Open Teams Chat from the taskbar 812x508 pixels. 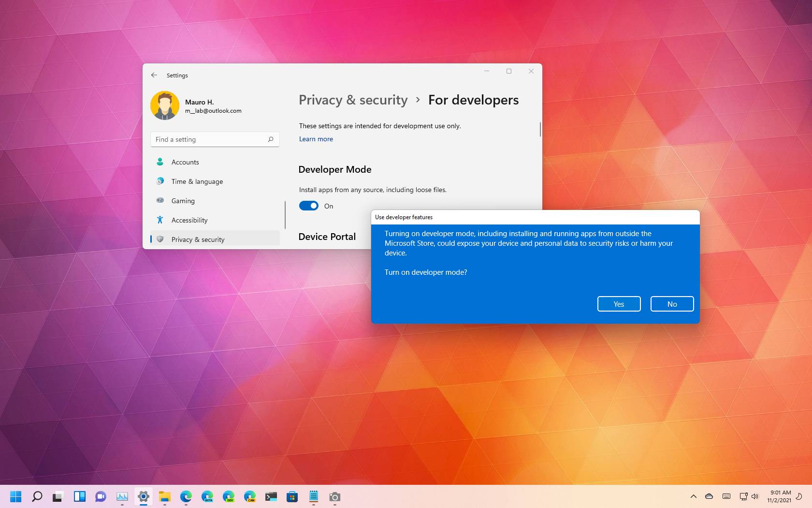point(101,496)
